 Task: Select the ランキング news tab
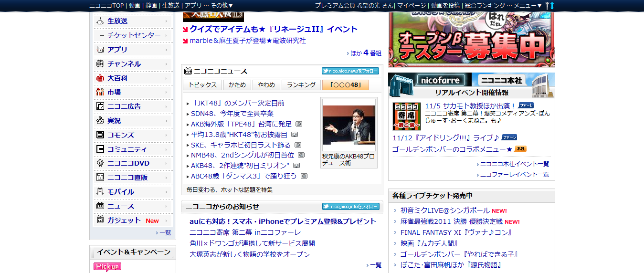click(301, 85)
